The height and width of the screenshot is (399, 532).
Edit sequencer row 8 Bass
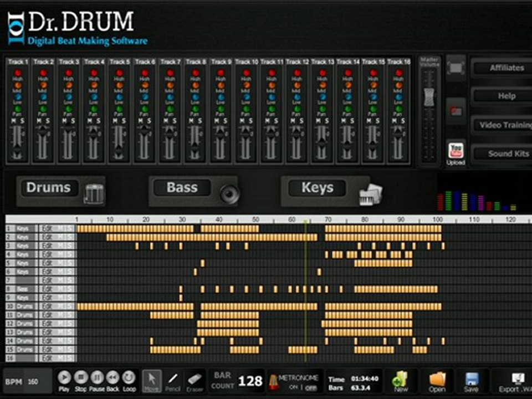coord(47,289)
